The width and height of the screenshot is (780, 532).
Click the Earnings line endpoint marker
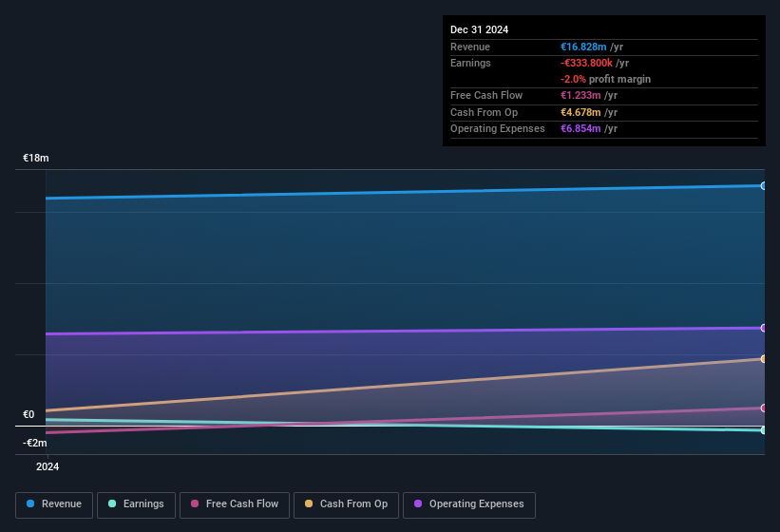764,430
